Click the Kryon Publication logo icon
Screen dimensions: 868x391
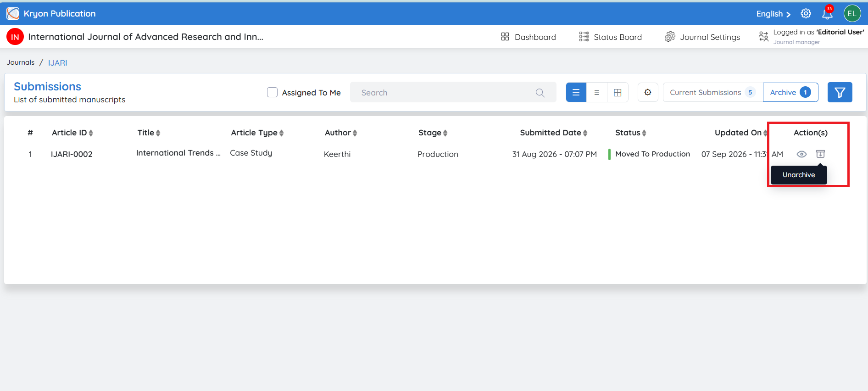coord(13,14)
